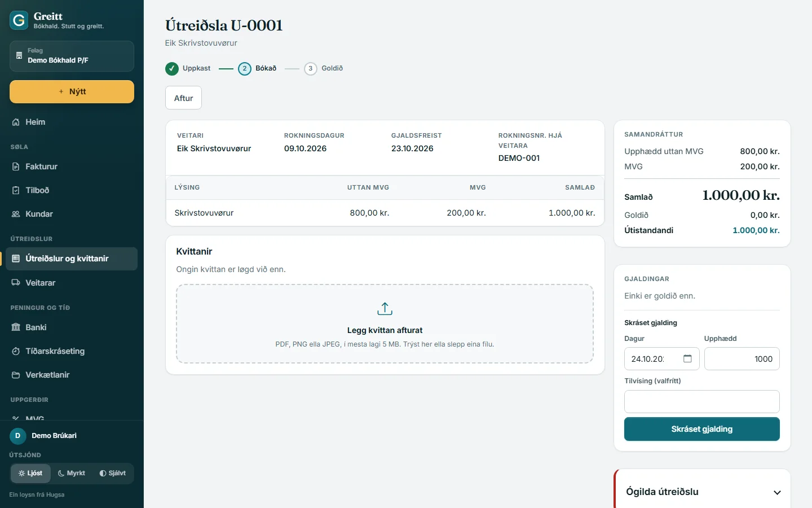Open the Banki section
Viewport: 812px width, 508px height.
pos(72,327)
